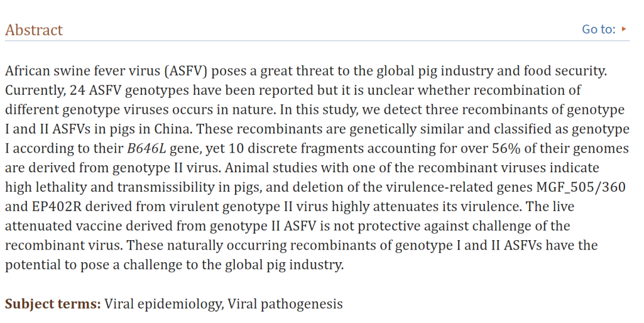Click the Viral pathogenesis subject term
644x323 pixels.
pyautogui.click(x=285, y=304)
